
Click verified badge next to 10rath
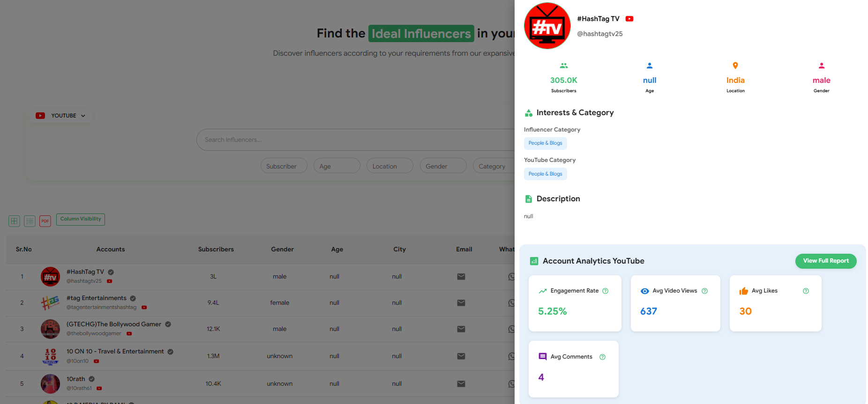92,379
